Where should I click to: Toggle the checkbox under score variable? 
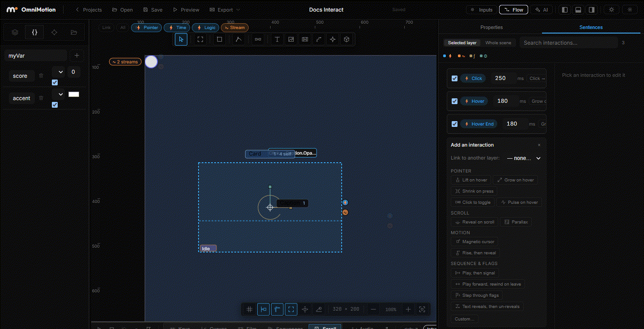[x=55, y=82]
